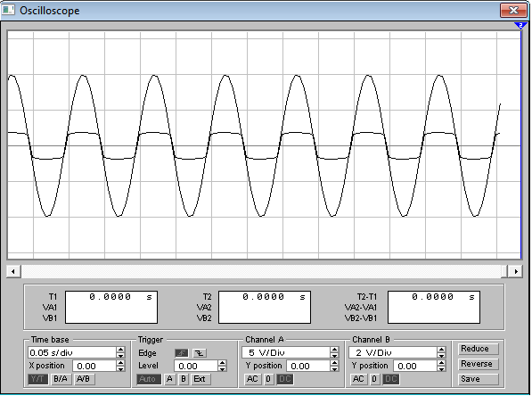The image size is (532, 396).
Task: Click the horizontal scrollbar track under waveform
Action: (261, 271)
